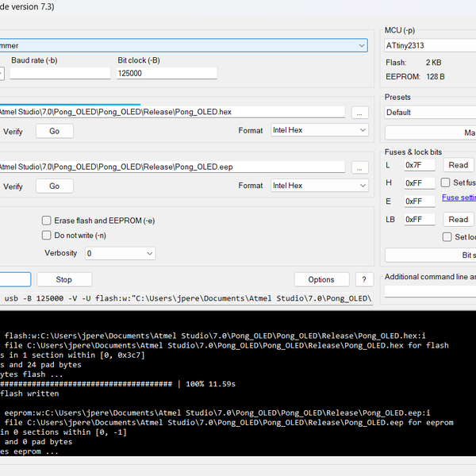Viewport: 476px width, 476px height.
Task: Toggle the Do not write (-n) checkbox
Action: coord(47,236)
